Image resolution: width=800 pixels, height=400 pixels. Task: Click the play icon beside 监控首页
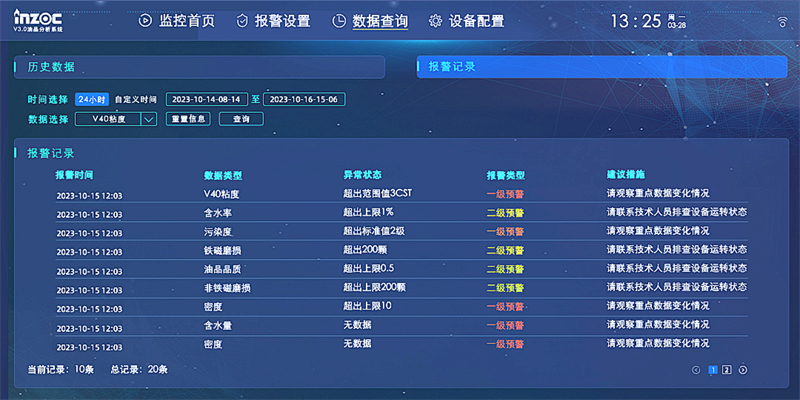(145, 21)
